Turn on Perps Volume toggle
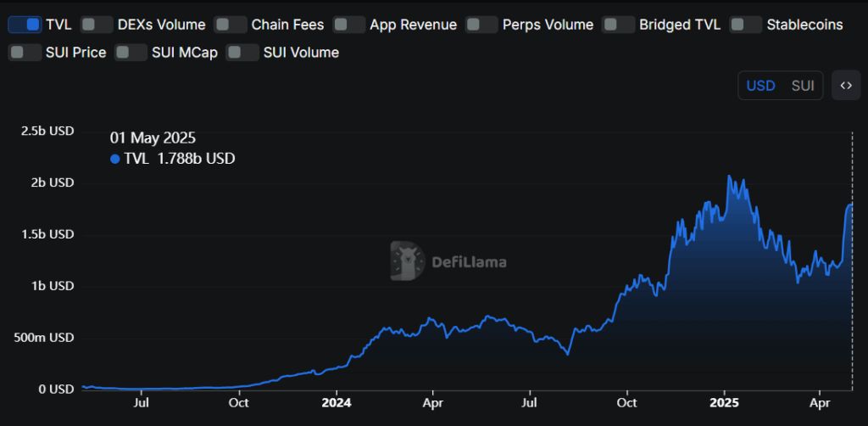Viewport: 868px width, 426px height. coord(481,25)
